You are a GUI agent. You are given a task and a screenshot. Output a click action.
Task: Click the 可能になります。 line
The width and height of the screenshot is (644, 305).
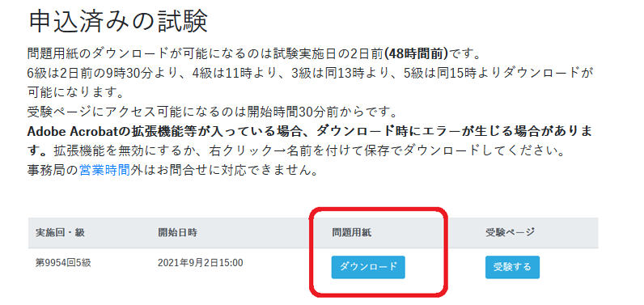(75, 92)
